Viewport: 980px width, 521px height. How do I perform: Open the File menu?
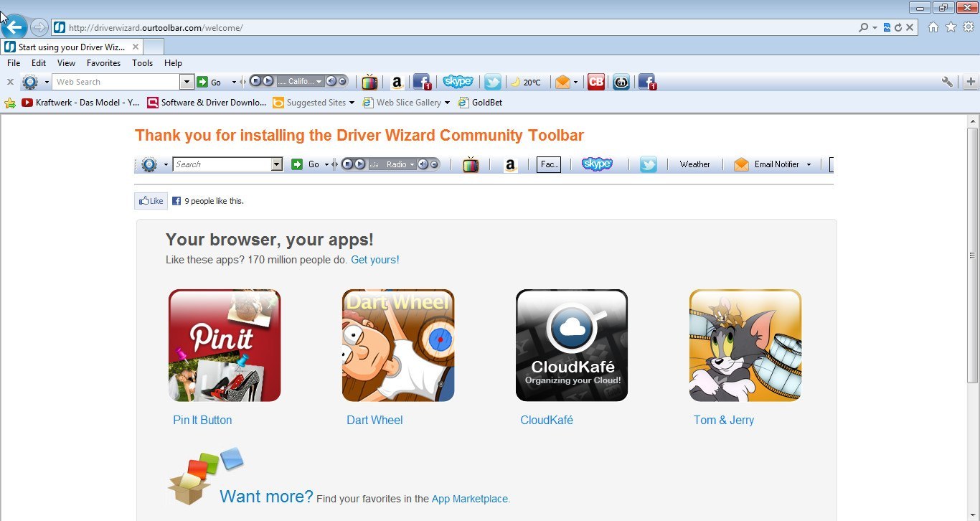[x=14, y=62]
